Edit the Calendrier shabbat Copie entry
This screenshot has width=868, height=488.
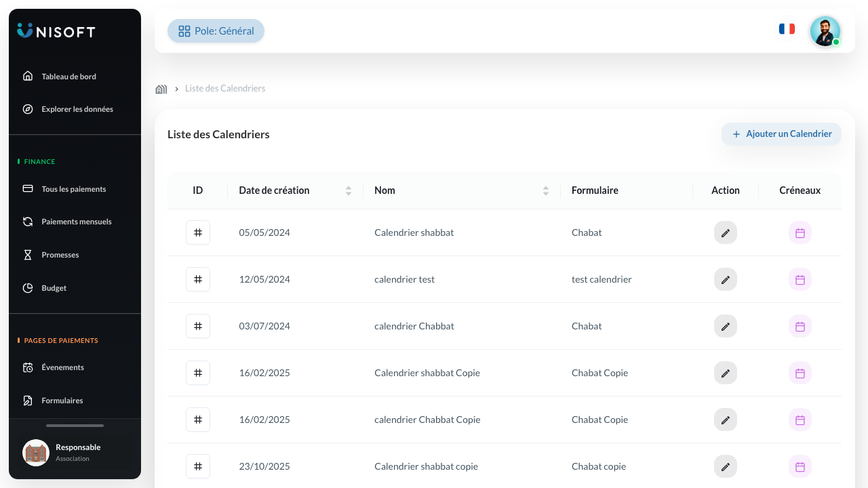(x=726, y=373)
